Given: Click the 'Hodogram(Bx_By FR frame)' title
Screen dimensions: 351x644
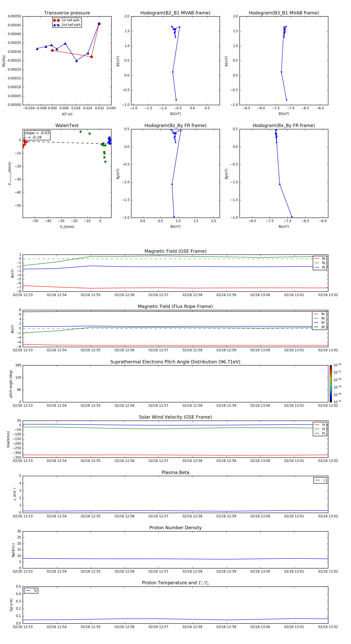Looking at the screenshot, I should click(x=284, y=125).
